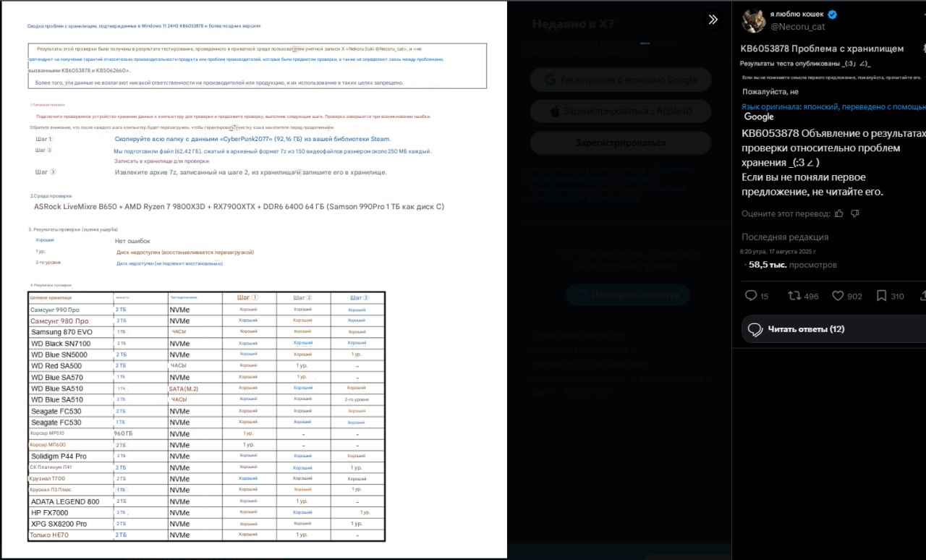
Task: Rate translation with thumbs-down icon
Action: coord(855,213)
